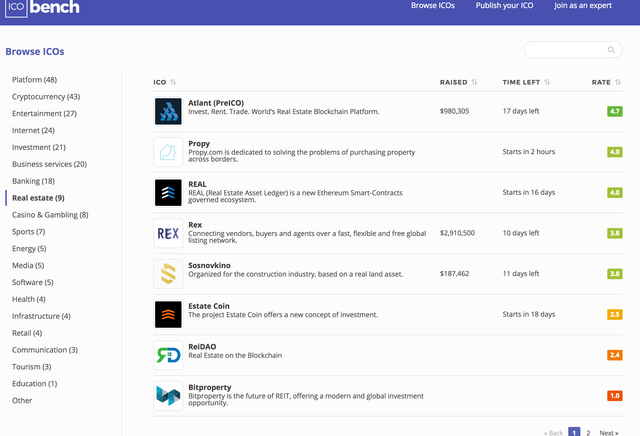Screen dimensions: 640x436
Task: Open Sosnovkino logo thumbnail
Action: [168, 274]
